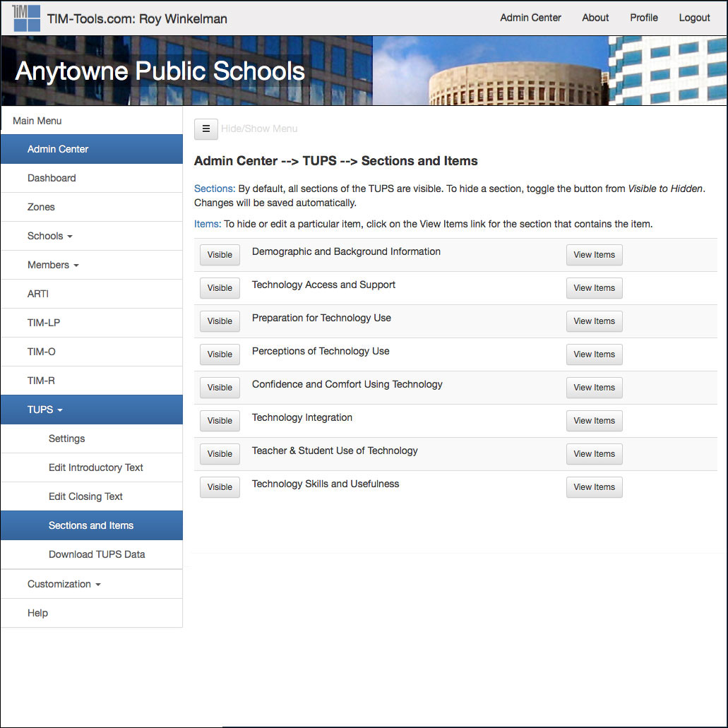Click the hamburger Hide/Show Menu button
Image resolution: width=728 pixels, height=728 pixels.
pyautogui.click(x=206, y=129)
